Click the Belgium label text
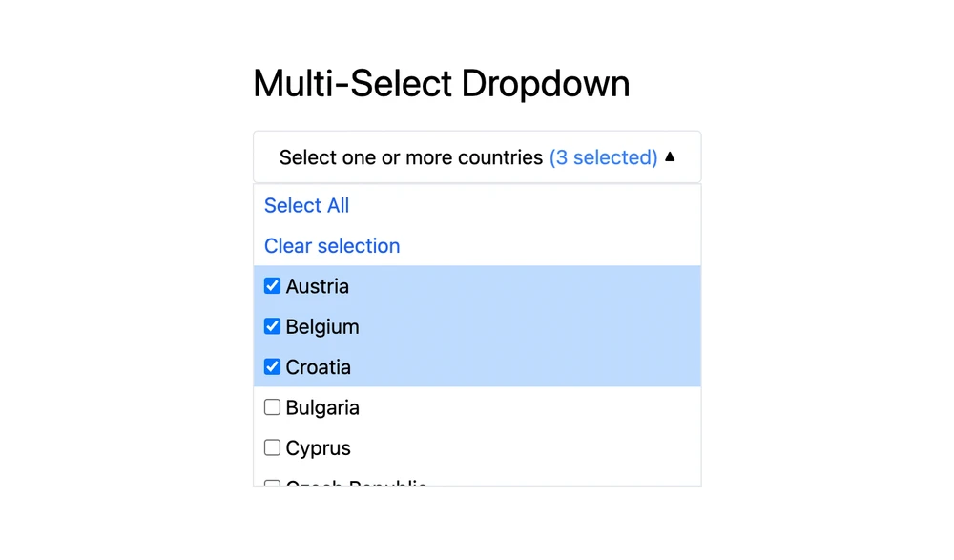The height and width of the screenshot is (560, 954). click(x=322, y=326)
